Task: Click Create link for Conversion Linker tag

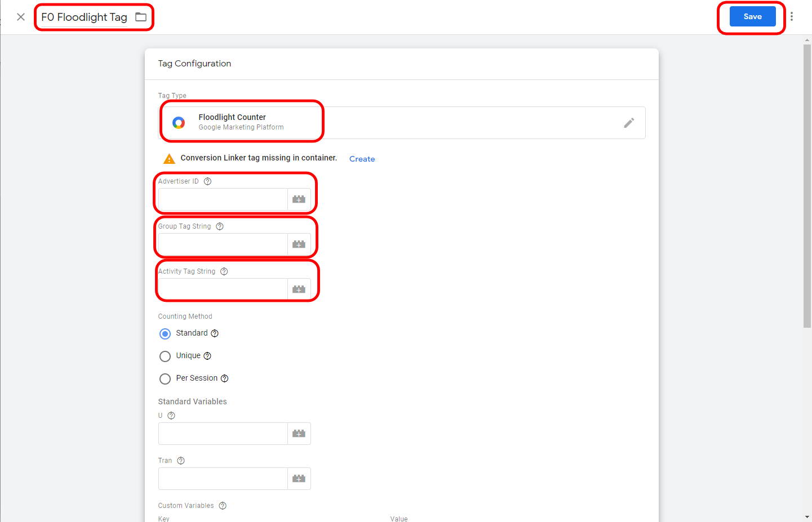Action: pyautogui.click(x=362, y=159)
